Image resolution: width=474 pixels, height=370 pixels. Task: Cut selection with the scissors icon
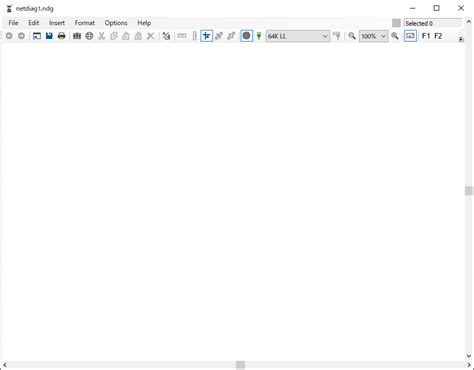coord(102,36)
